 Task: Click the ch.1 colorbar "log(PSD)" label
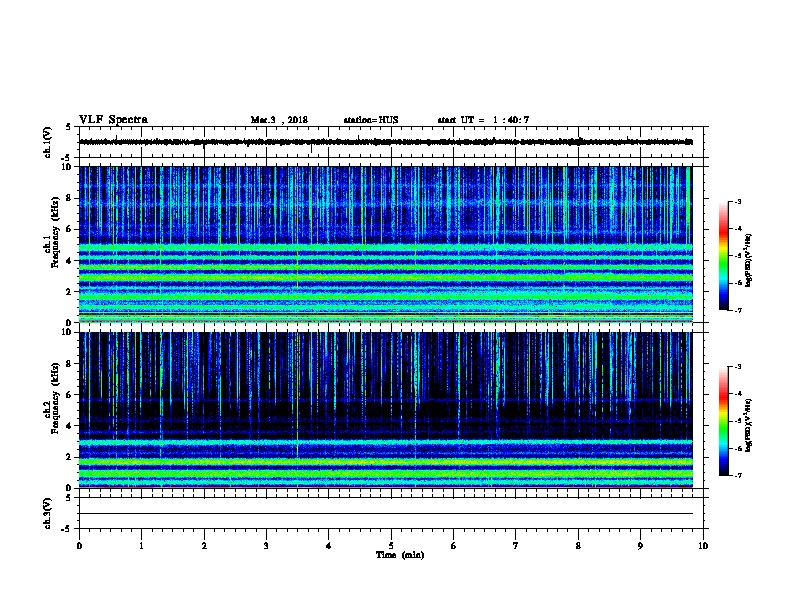748,260
